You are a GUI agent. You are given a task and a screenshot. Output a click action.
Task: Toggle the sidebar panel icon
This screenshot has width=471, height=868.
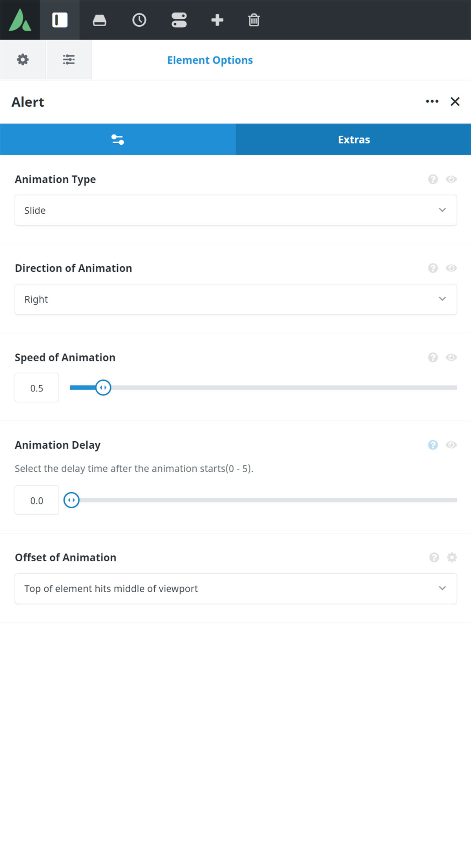[60, 20]
